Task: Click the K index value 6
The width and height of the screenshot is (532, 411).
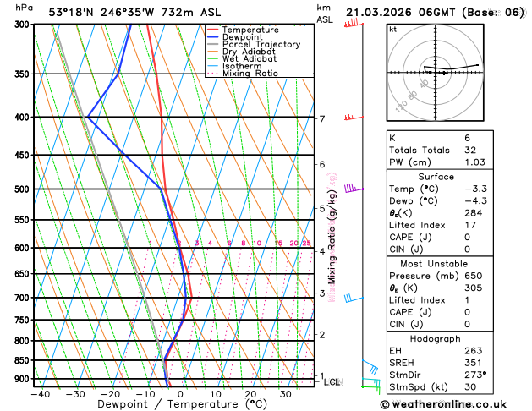Action: pos(467,138)
